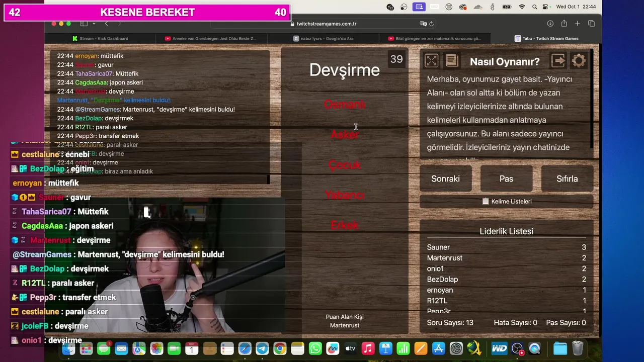
Task: Click the Safari translate page icon
Action: tap(423, 24)
